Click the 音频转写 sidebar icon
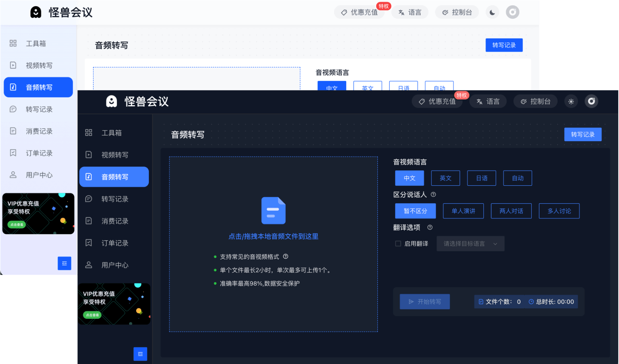Image resolution: width=619 pixels, height=364 pixels. 89,177
